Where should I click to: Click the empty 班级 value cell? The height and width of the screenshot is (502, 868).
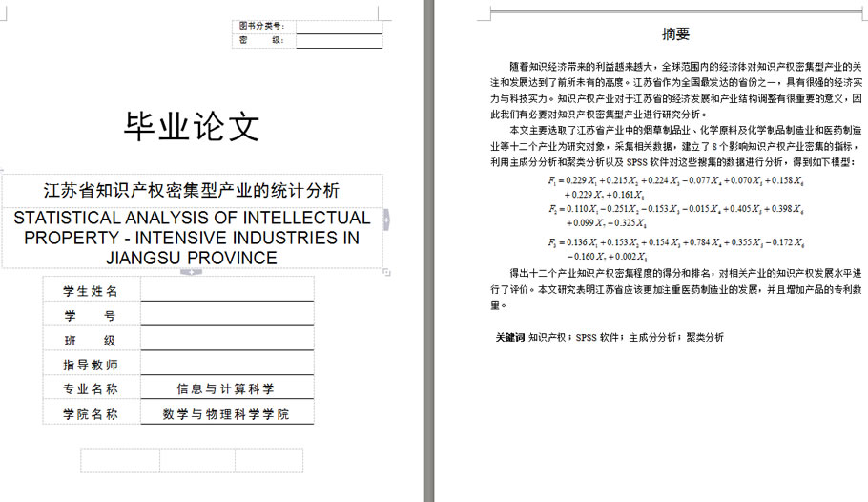pos(227,340)
